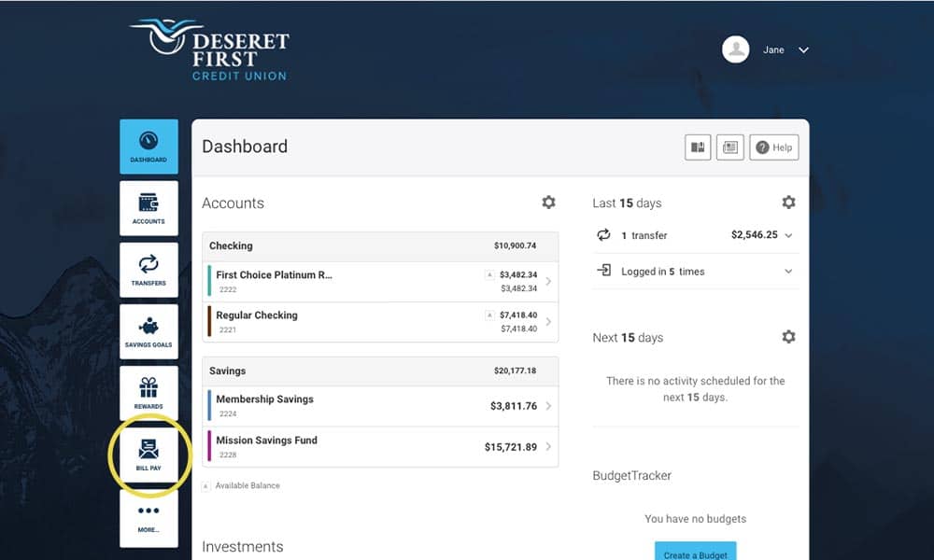Open the More… sidebar tile

click(149, 518)
